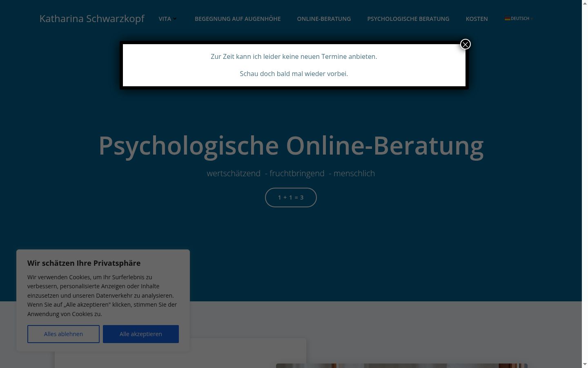
Task: Open the Kosten menu item
Action: [x=477, y=19]
